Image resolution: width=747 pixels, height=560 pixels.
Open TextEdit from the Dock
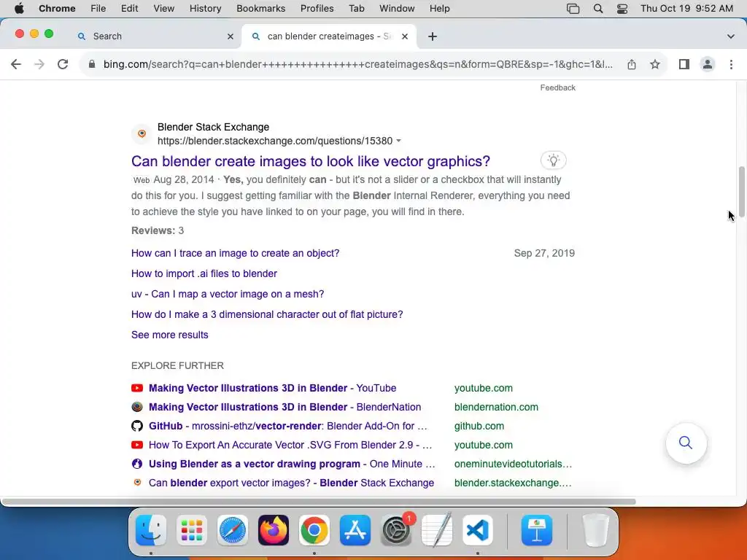pyautogui.click(x=437, y=530)
